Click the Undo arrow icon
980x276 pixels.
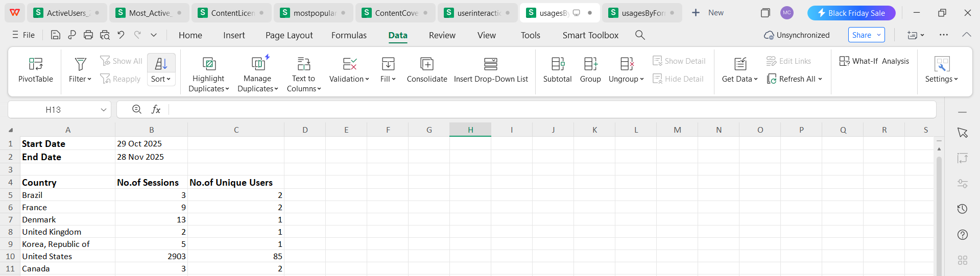121,35
